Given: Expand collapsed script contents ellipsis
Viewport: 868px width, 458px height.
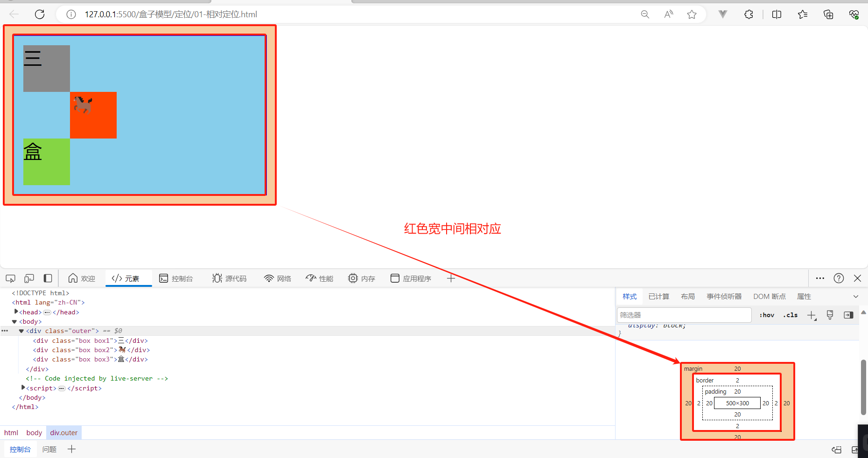Looking at the screenshot, I should [62, 389].
